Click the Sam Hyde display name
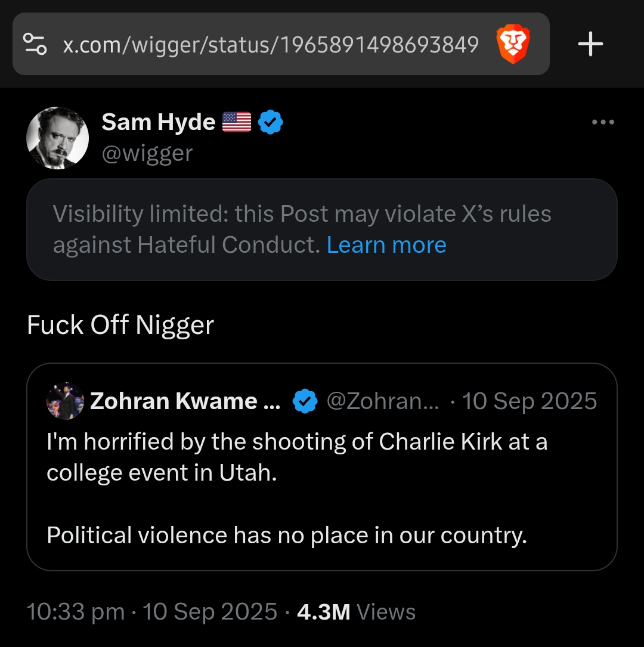644x647 pixels. pyautogui.click(x=158, y=122)
